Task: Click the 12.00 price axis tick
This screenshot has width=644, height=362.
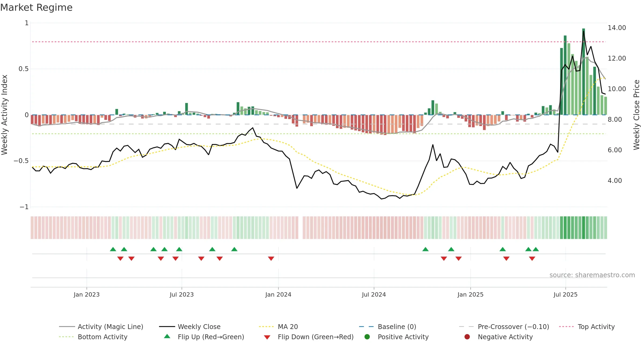Action: 617,58
